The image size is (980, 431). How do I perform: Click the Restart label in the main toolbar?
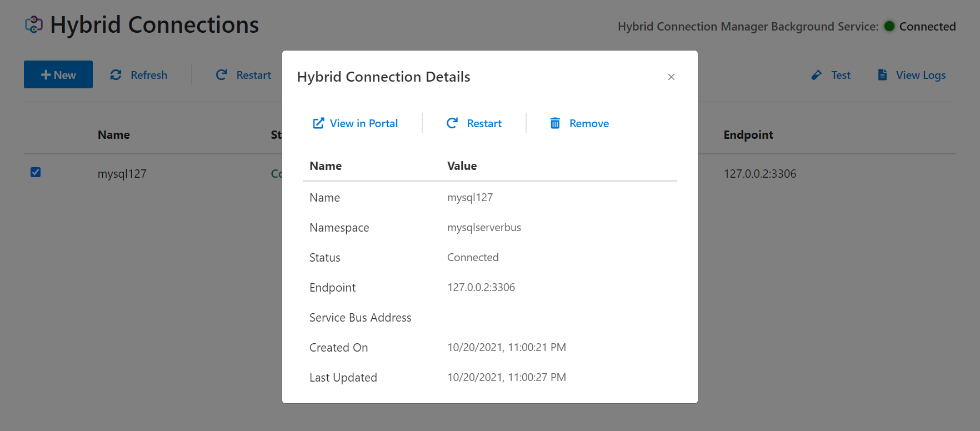click(253, 75)
